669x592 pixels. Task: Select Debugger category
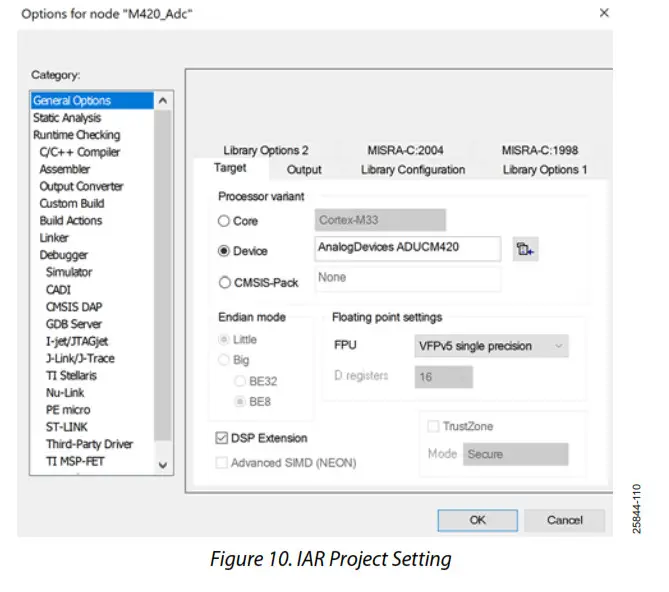[92, 255]
